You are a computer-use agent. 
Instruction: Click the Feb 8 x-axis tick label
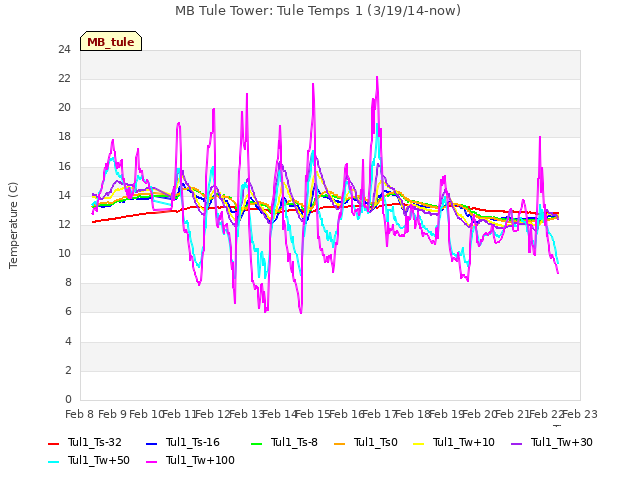point(80,414)
